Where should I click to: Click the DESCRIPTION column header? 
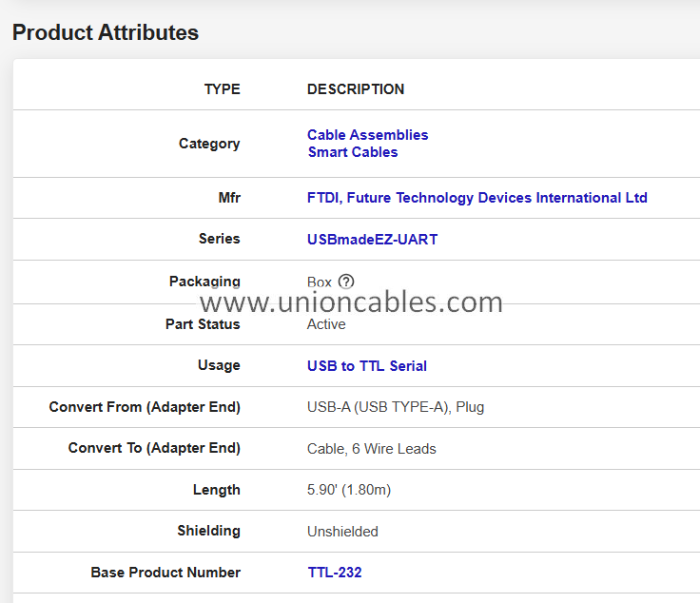355,89
